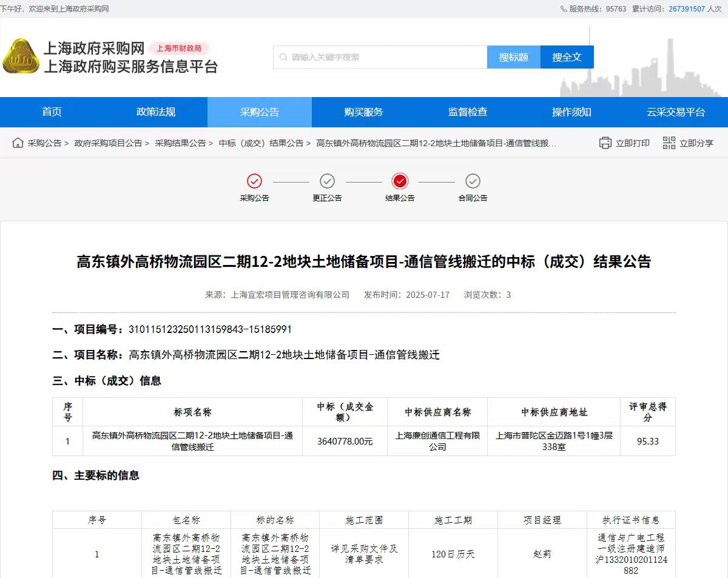Click the phone icon by 服务热线
This screenshot has width=728, height=578.
(x=564, y=9)
